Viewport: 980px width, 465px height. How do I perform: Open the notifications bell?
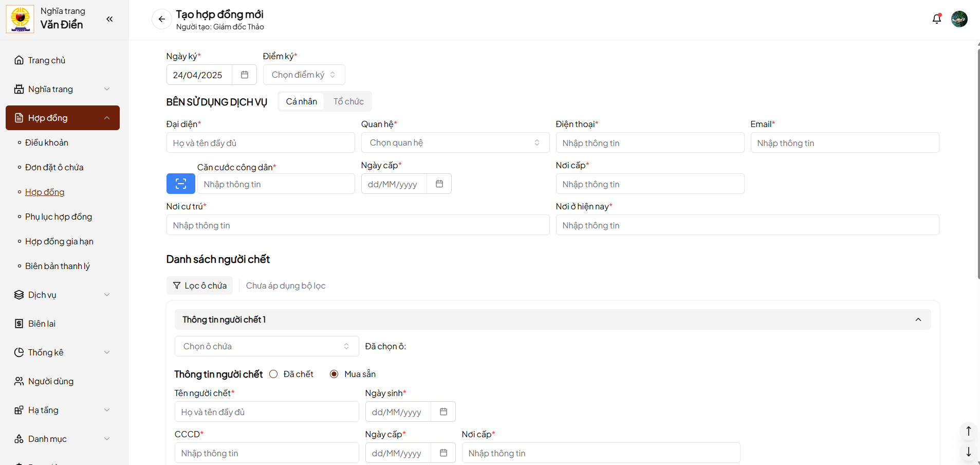tap(936, 19)
